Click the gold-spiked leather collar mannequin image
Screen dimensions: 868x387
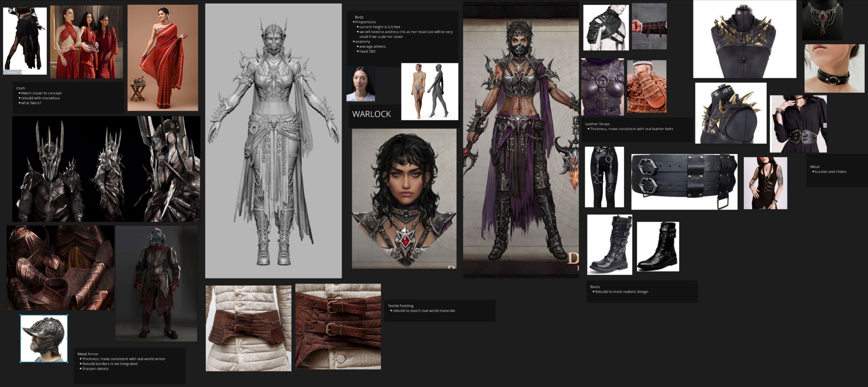tap(744, 39)
